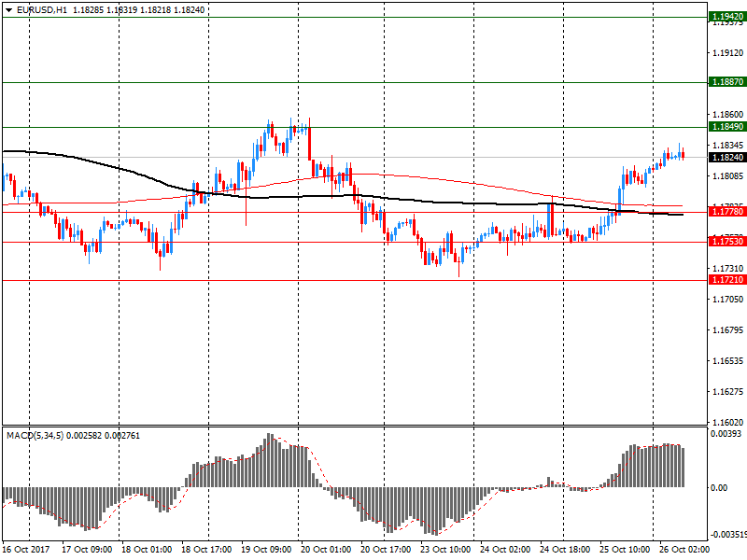Viewport: 747px width, 560px height.
Task: Click the 1.18490 green price level label
Action: (727, 127)
